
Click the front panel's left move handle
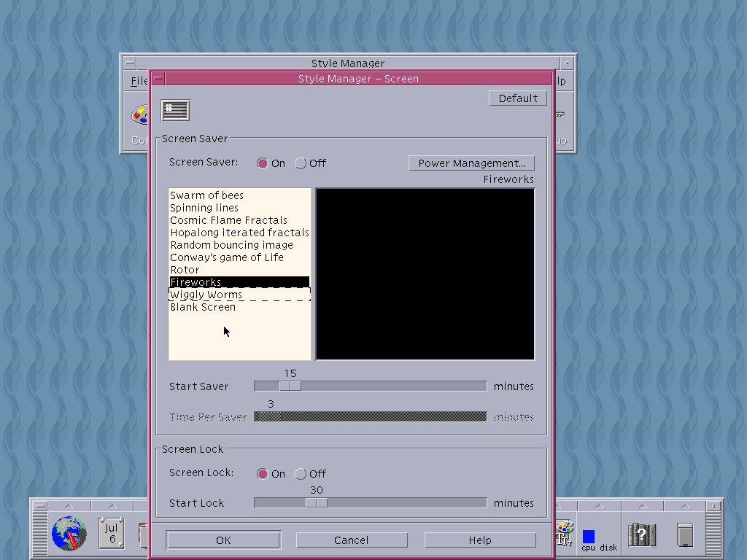tap(41, 534)
